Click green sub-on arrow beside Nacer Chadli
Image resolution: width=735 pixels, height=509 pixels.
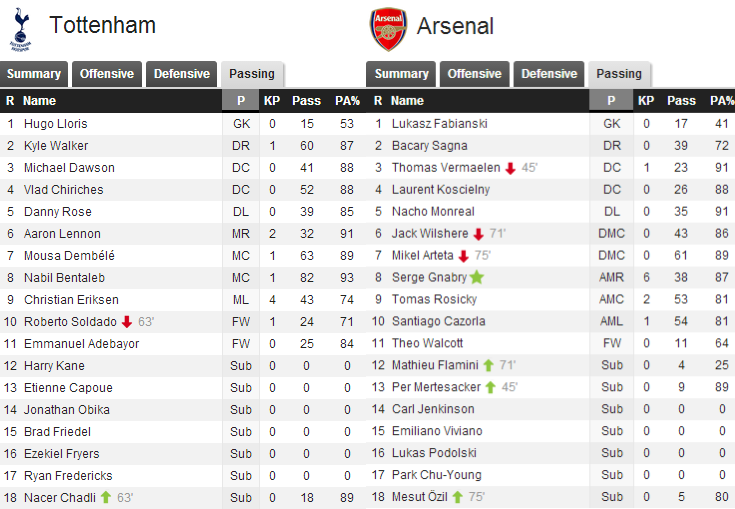[x=106, y=497]
